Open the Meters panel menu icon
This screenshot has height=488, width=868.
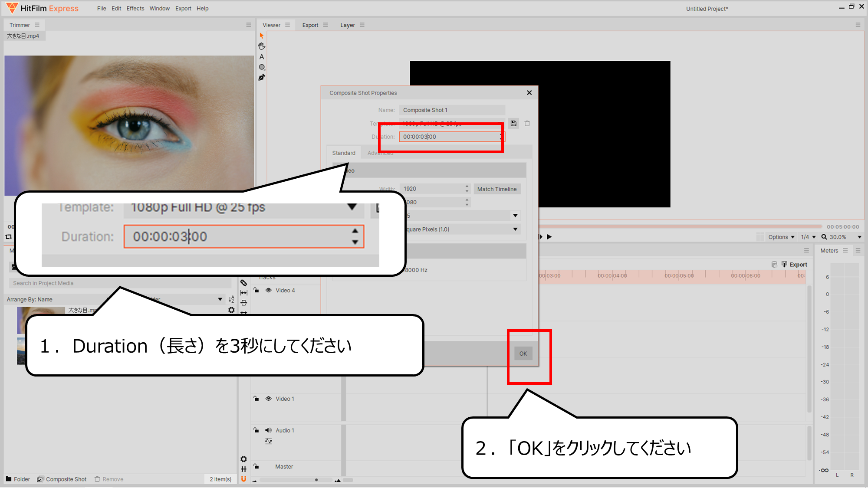point(845,251)
